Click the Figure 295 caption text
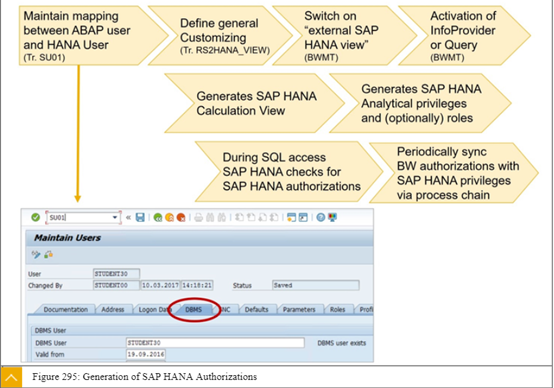 click(145, 377)
